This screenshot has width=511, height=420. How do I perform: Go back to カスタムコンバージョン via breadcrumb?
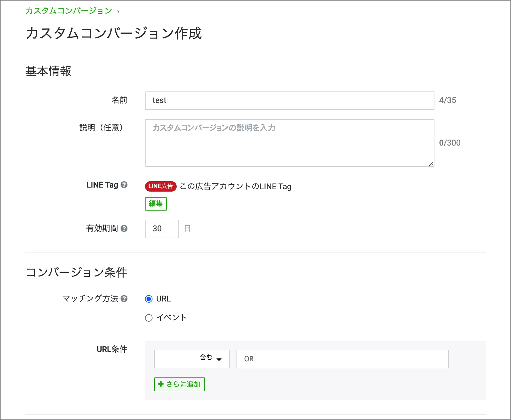click(69, 11)
